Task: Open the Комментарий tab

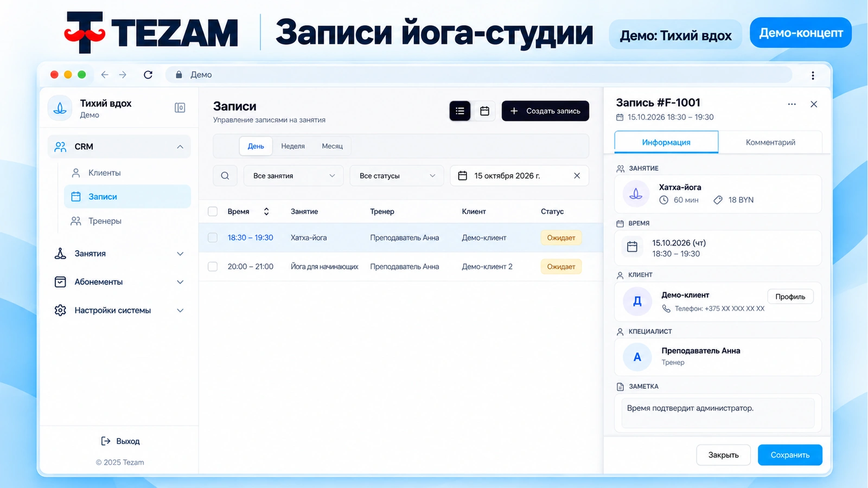Action: tap(770, 142)
